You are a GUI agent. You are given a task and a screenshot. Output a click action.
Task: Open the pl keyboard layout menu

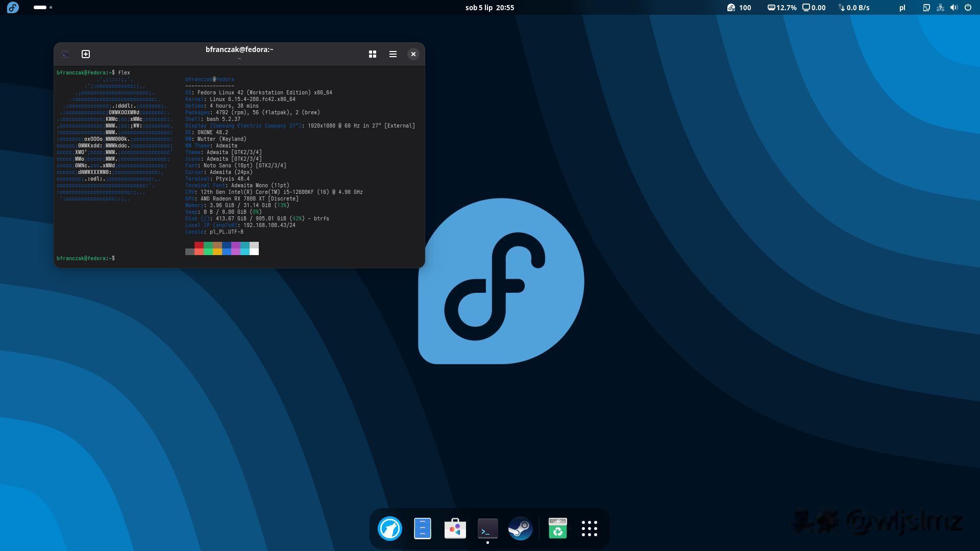click(x=902, y=8)
